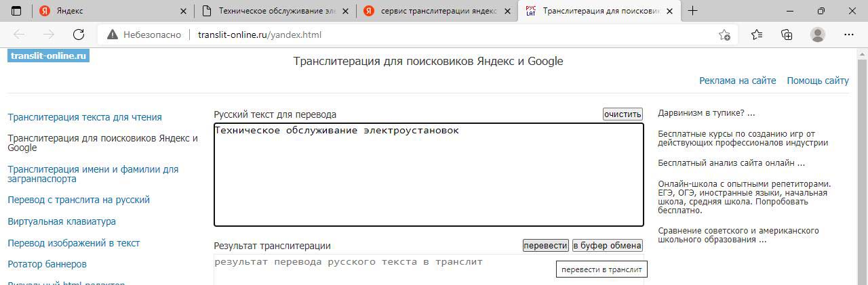Close the 'сервис транслитерации яндекс' tab
Image resolution: width=868 pixels, height=285 pixels.
[509, 11]
